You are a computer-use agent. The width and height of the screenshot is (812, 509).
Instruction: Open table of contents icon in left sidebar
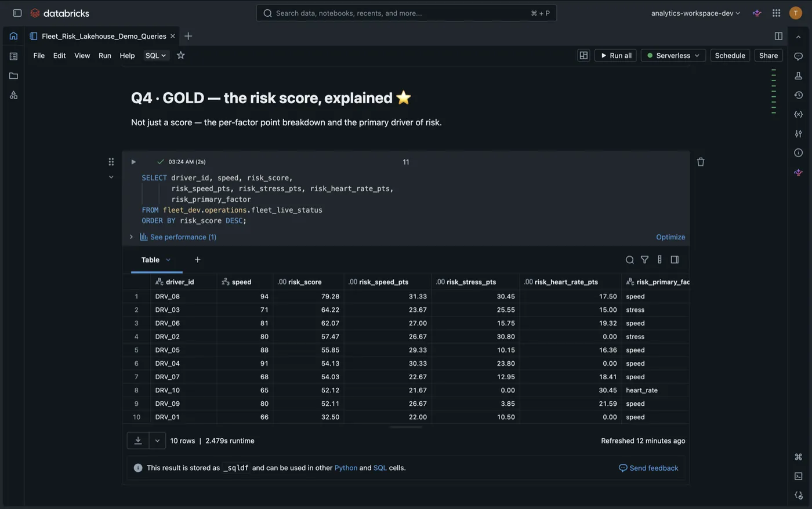pyautogui.click(x=13, y=56)
